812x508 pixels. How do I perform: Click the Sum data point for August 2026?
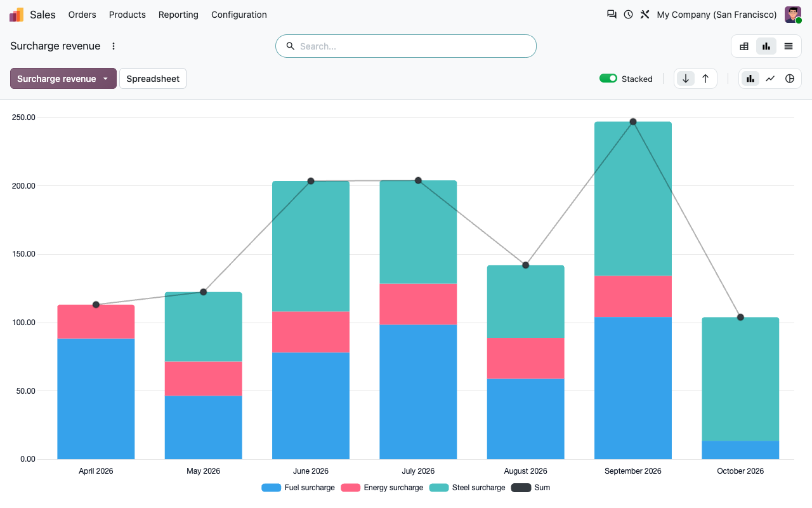point(525,265)
